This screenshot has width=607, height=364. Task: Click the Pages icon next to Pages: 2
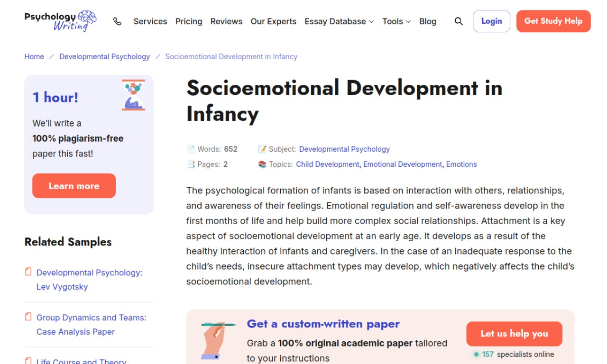(x=191, y=164)
